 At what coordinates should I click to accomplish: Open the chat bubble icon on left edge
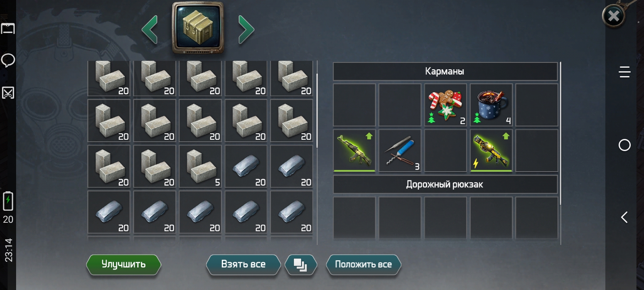coord(8,60)
